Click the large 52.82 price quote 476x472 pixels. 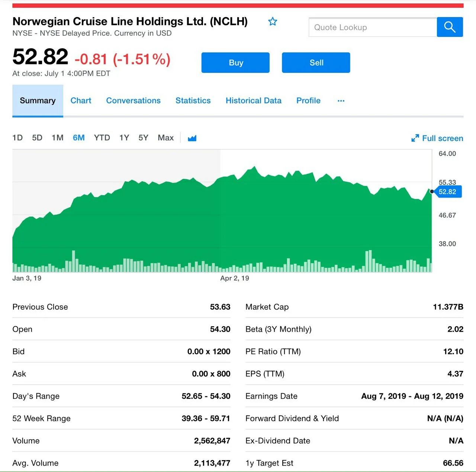[41, 57]
